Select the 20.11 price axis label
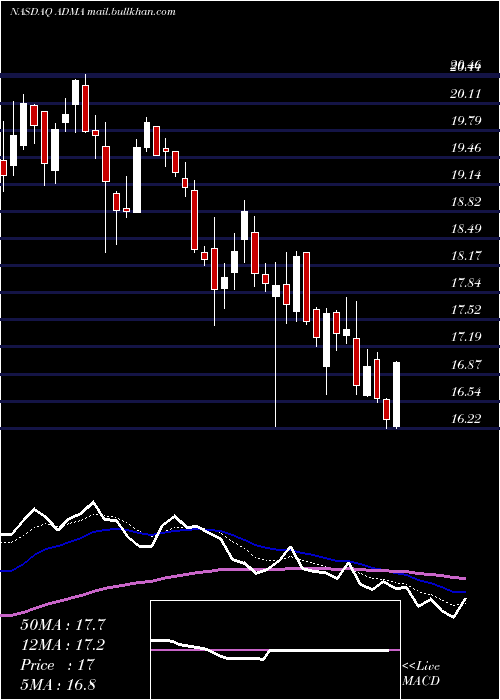 (466, 94)
